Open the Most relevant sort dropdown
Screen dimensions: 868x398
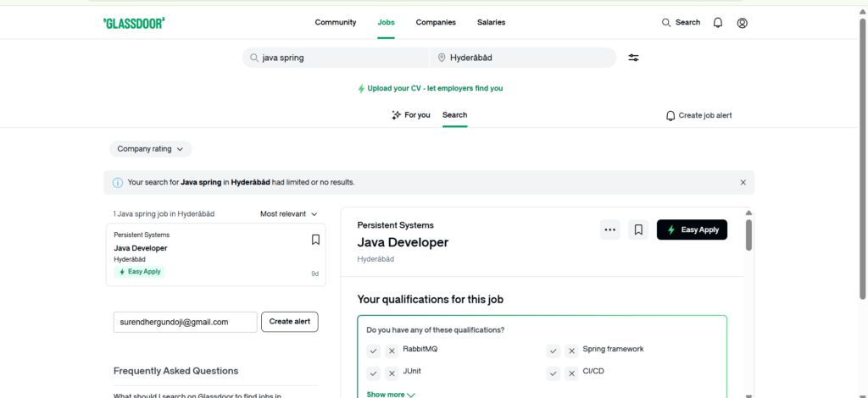(x=289, y=214)
